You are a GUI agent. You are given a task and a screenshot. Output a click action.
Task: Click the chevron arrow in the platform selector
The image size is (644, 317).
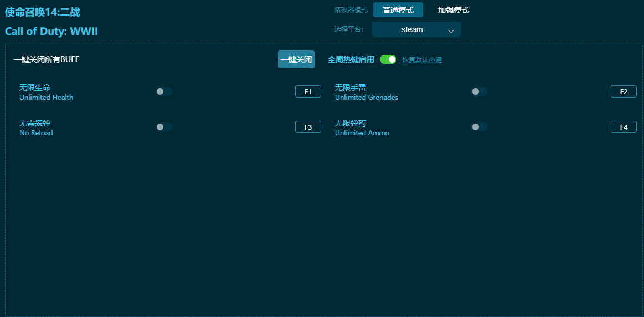point(451,31)
